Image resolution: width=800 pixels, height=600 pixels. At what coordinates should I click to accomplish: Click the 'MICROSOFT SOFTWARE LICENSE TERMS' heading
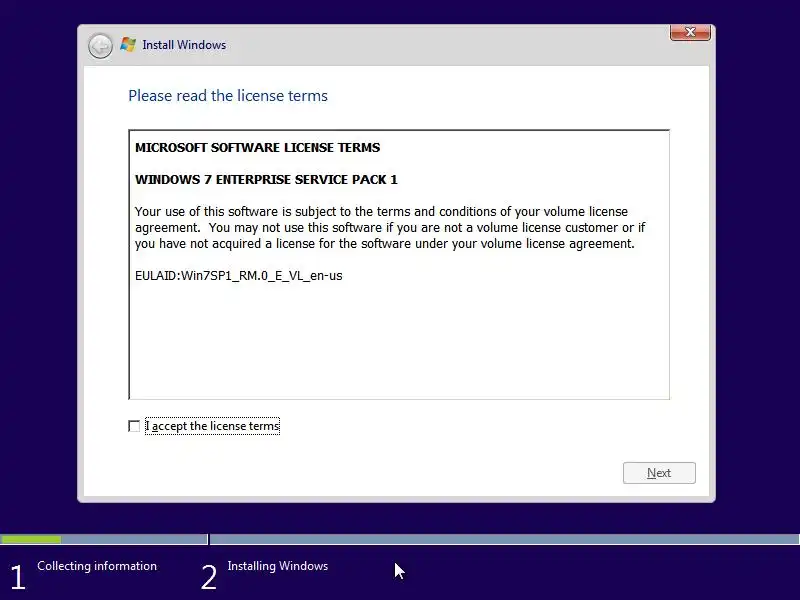pyautogui.click(x=257, y=147)
